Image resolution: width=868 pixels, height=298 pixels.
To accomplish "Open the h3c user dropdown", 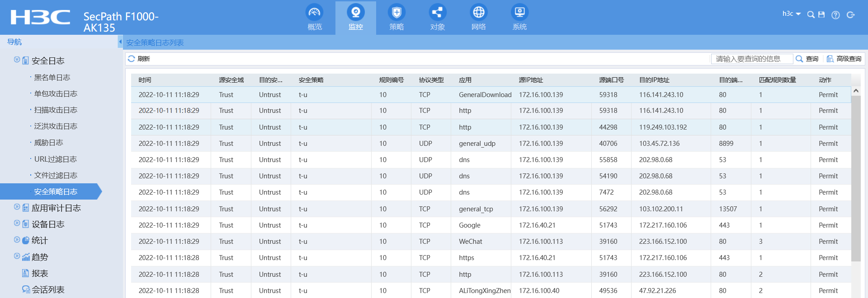I will pyautogui.click(x=791, y=14).
